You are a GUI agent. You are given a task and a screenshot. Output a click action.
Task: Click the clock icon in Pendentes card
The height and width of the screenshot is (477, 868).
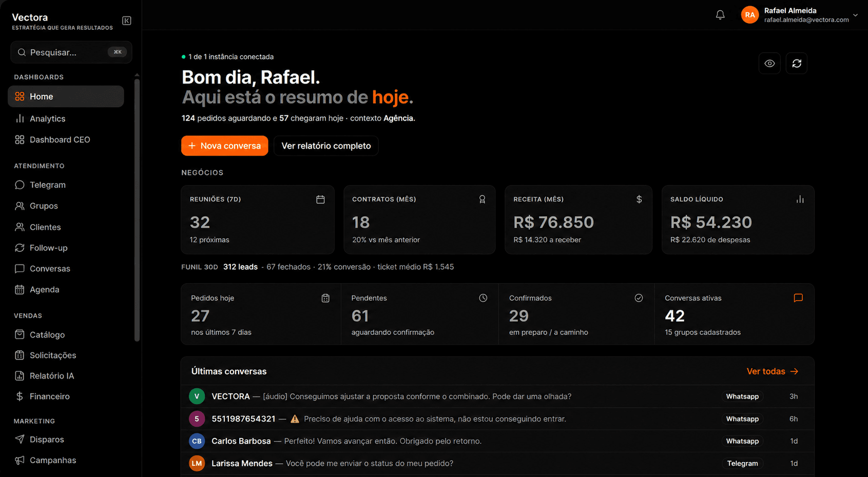tap(483, 298)
